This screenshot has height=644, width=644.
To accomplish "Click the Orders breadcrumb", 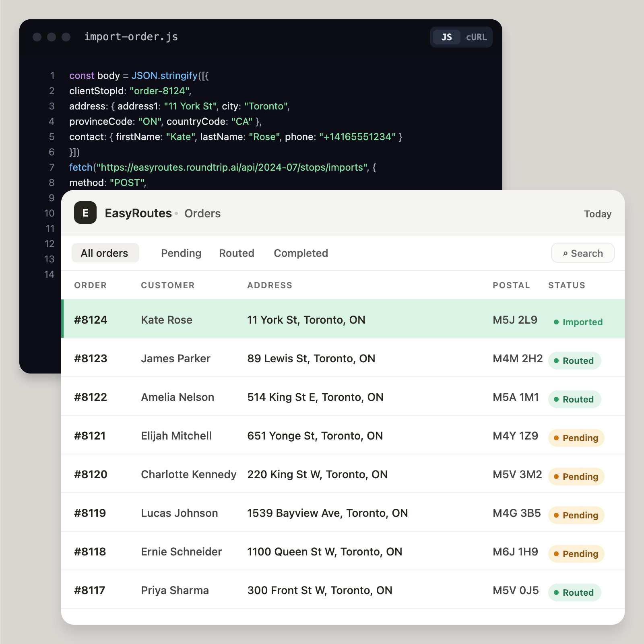I will pos(202,213).
